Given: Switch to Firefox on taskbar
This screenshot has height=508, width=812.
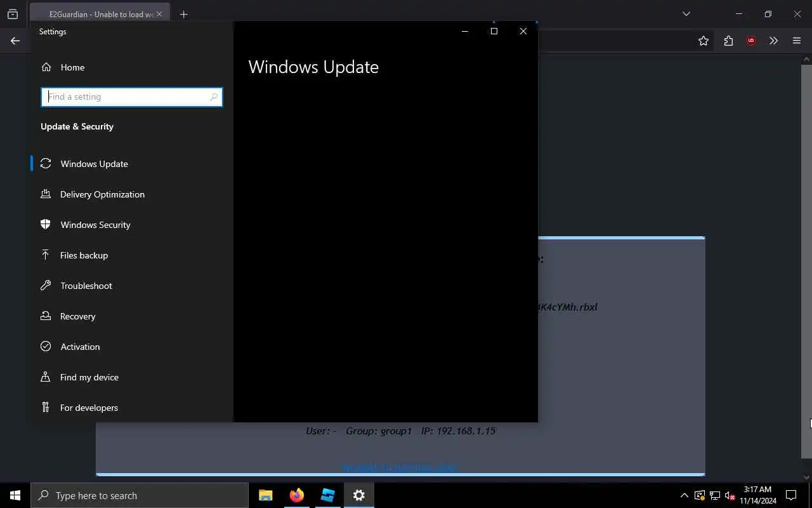Looking at the screenshot, I should (x=296, y=495).
